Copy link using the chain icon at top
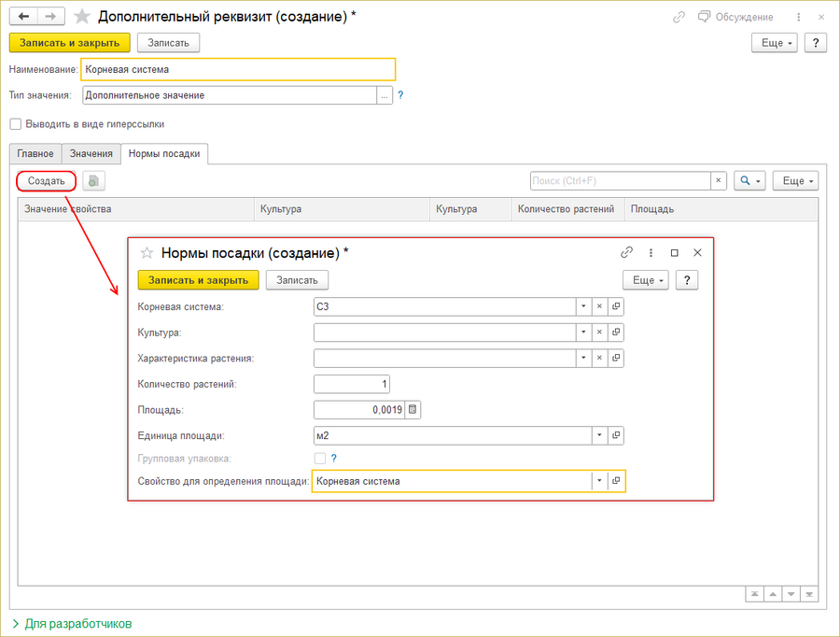This screenshot has height=637, width=840. tap(679, 17)
